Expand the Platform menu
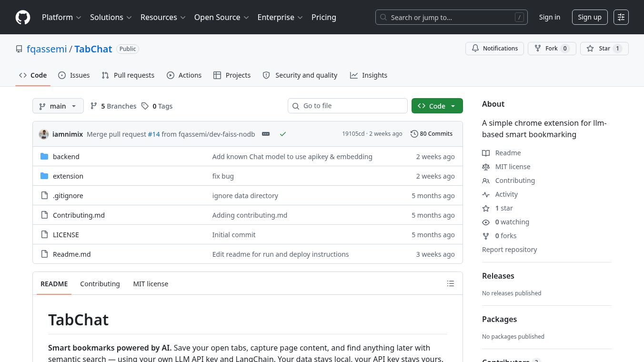 coord(61,17)
